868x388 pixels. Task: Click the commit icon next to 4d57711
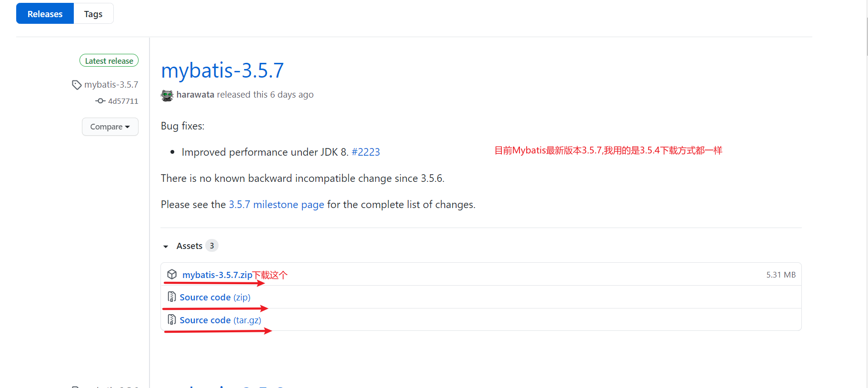[x=100, y=101]
